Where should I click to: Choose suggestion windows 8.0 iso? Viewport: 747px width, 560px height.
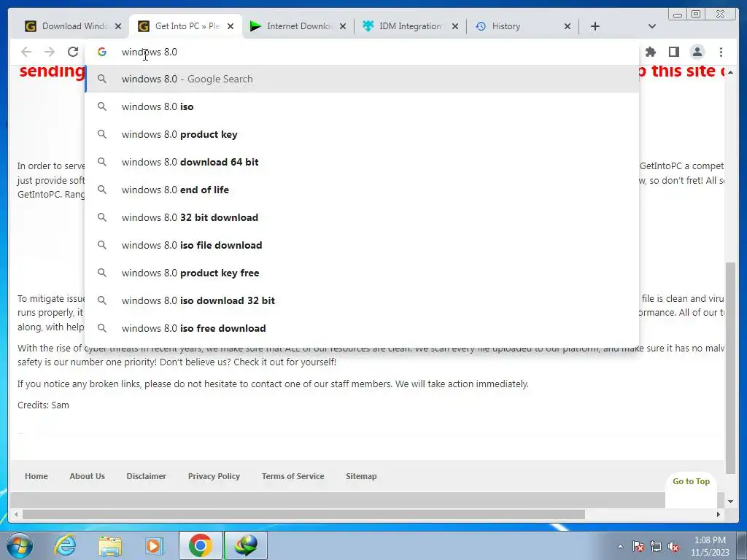362,106
